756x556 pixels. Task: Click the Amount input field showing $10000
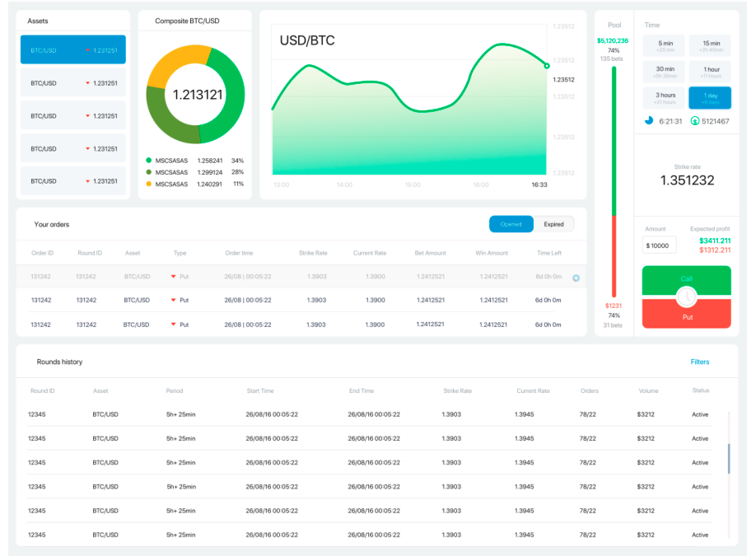[659, 245]
